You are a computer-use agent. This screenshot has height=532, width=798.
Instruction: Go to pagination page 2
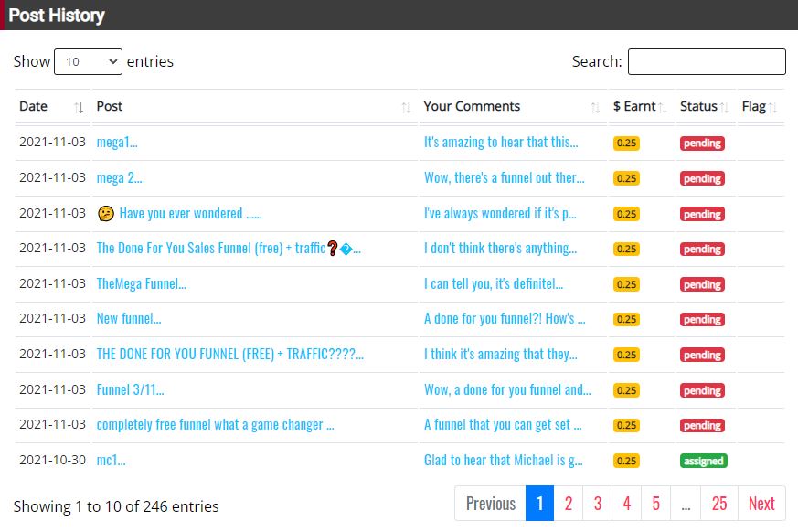pyautogui.click(x=569, y=504)
